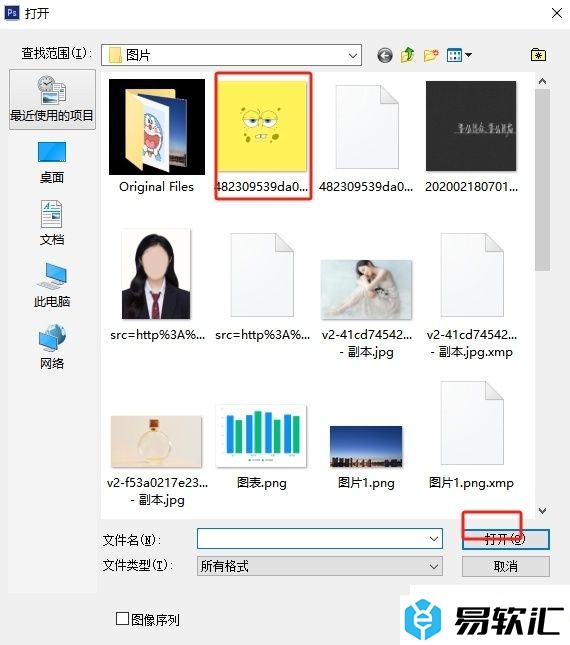The width and height of the screenshot is (570, 645).
Task: Click the vertical scrollbar thumb
Action: (x=542, y=180)
